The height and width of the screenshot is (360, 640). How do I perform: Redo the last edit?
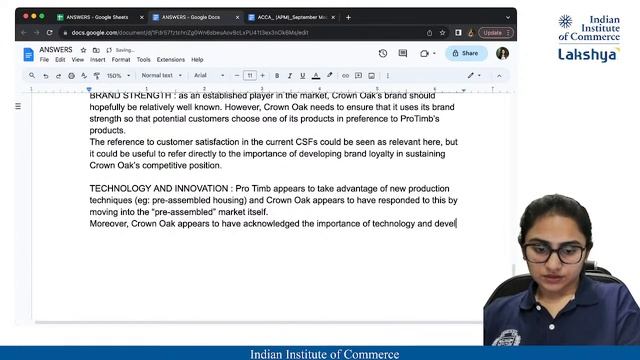pos(58,76)
